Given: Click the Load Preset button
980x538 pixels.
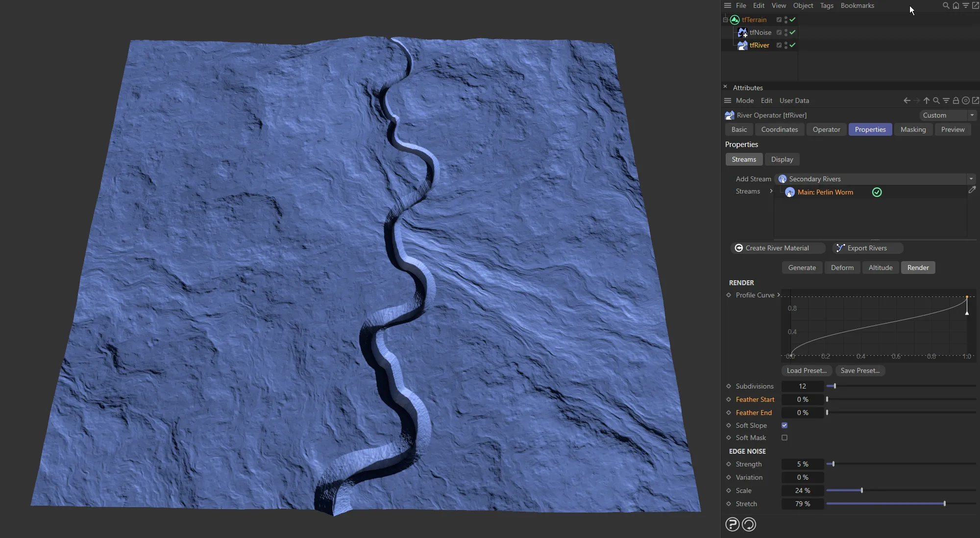Looking at the screenshot, I should click(x=806, y=370).
